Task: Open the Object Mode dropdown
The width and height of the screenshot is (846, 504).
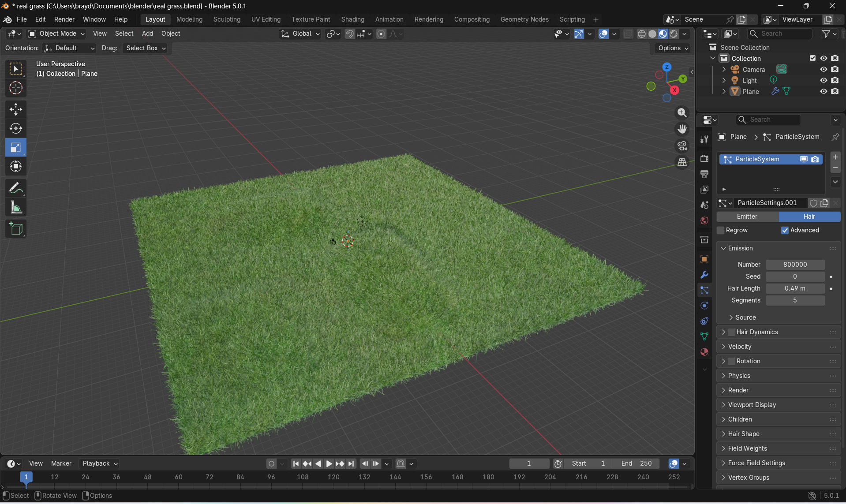Action: point(56,34)
